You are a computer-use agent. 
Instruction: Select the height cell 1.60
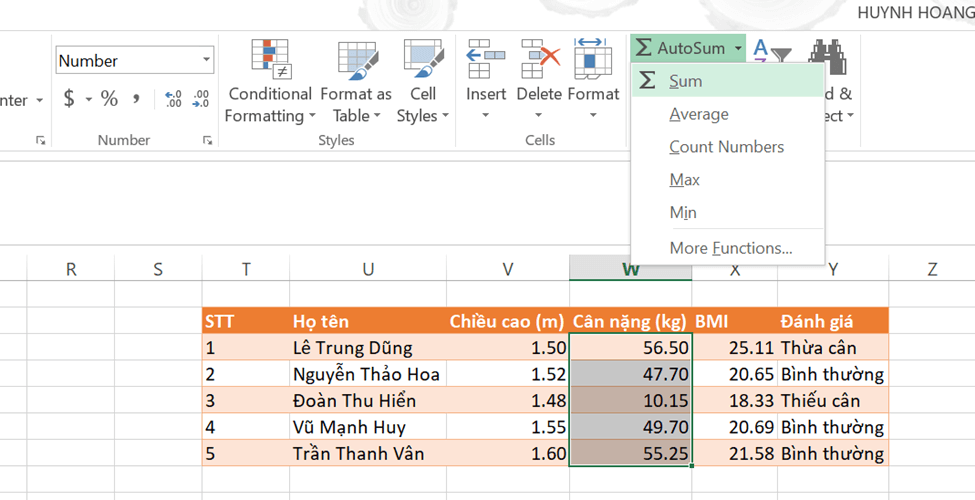[508, 453]
